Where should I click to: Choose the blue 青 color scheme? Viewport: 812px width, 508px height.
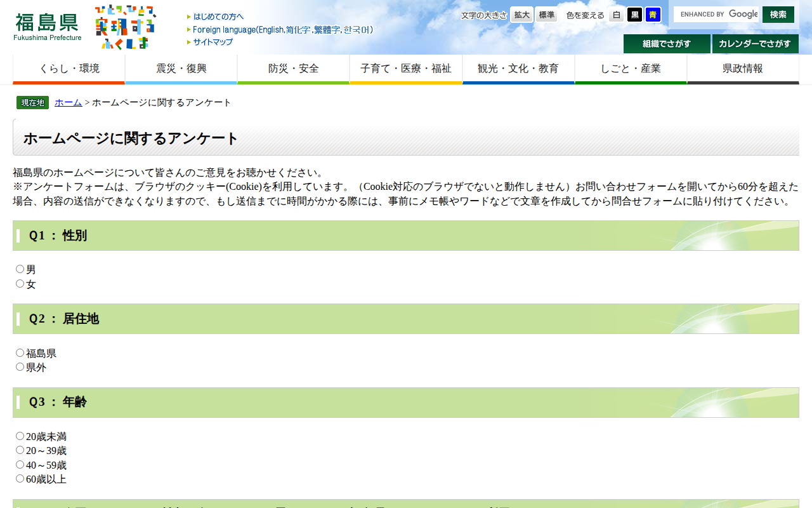[x=653, y=15]
